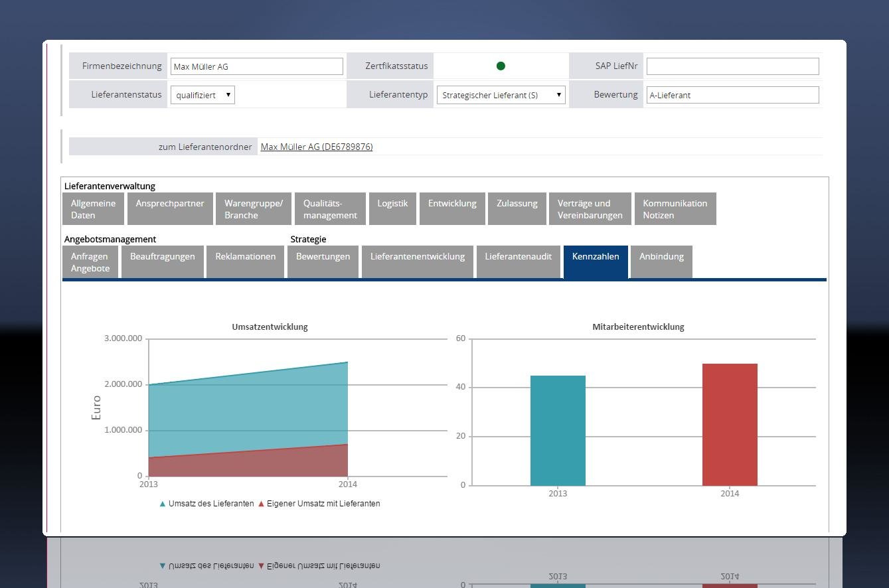Open the Lieferantenaudit tab
Viewport: 889px width, 588px height.
tap(519, 262)
